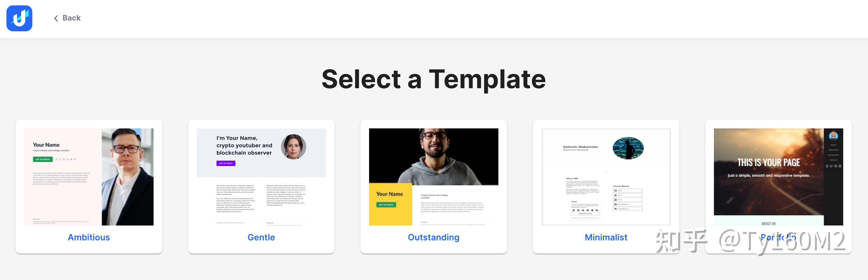Click the Portfolio template name link
868x280 pixels.
pyautogui.click(x=778, y=237)
